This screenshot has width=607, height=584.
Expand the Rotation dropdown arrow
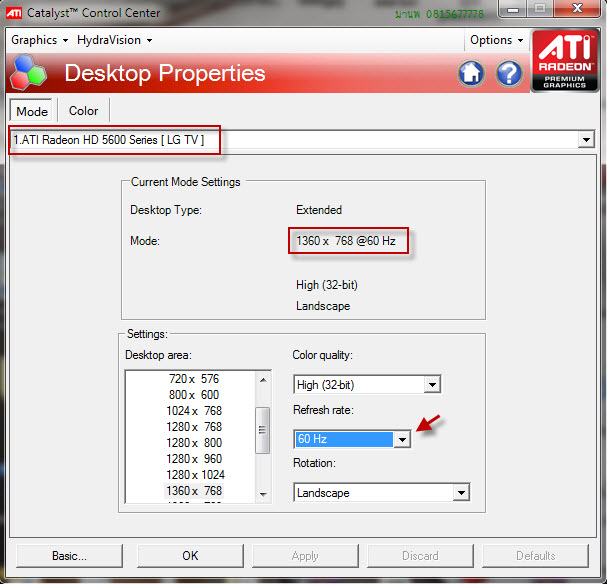click(x=461, y=493)
